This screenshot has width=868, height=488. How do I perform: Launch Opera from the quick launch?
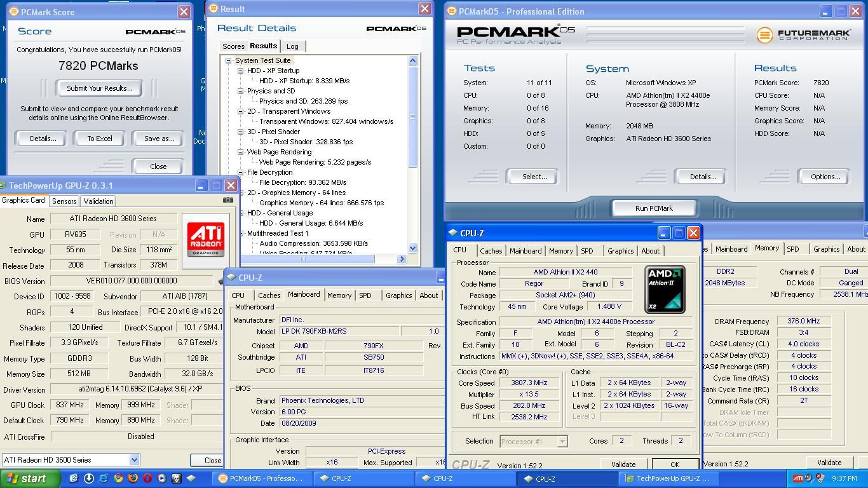click(x=147, y=478)
